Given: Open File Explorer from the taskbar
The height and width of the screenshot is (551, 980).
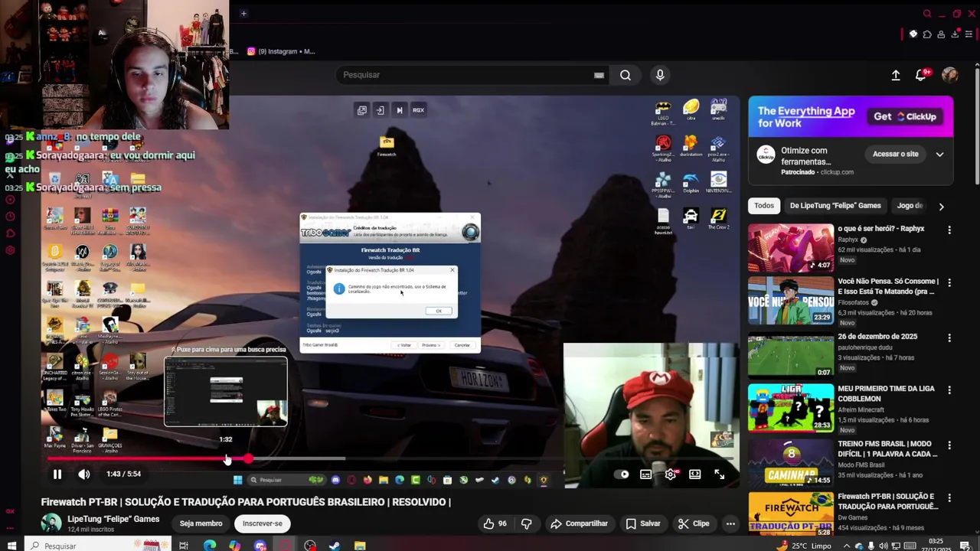Looking at the screenshot, I should 360,546.
